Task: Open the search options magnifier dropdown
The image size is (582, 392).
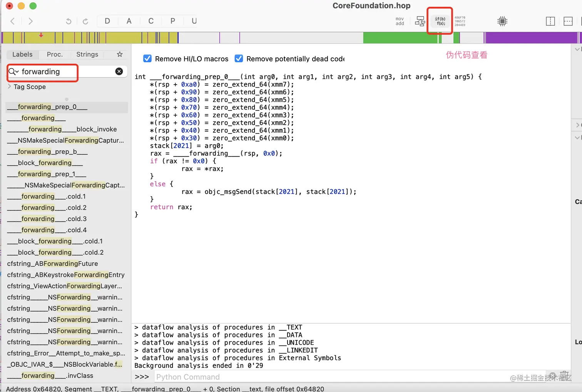Action: pos(13,72)
